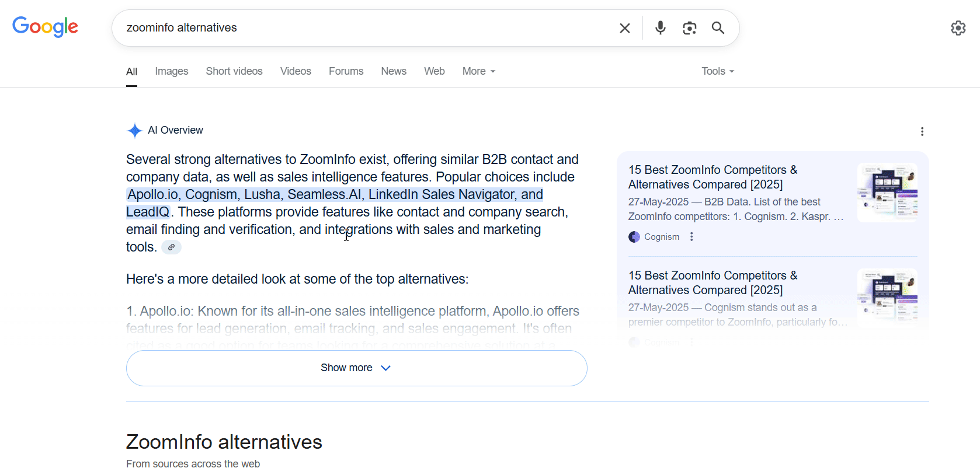Screen dimensions: 980x468
Task: Open three-dot menu beside first Cognism source
Action: [691, 237]
